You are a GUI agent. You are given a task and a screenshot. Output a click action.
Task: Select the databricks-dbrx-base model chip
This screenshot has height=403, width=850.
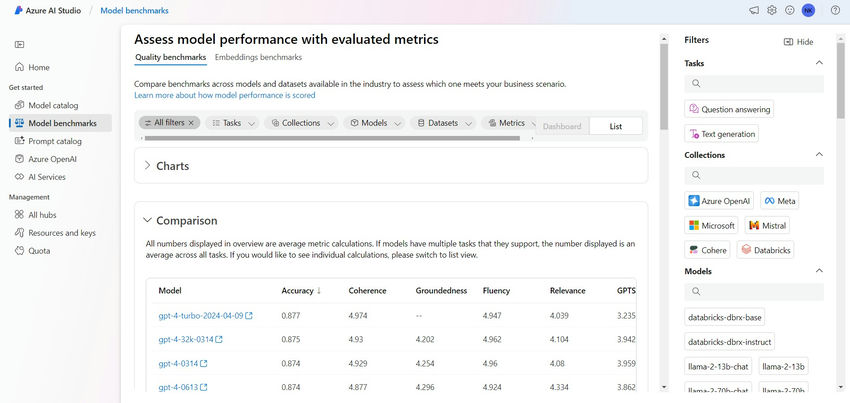click(724, 317)
